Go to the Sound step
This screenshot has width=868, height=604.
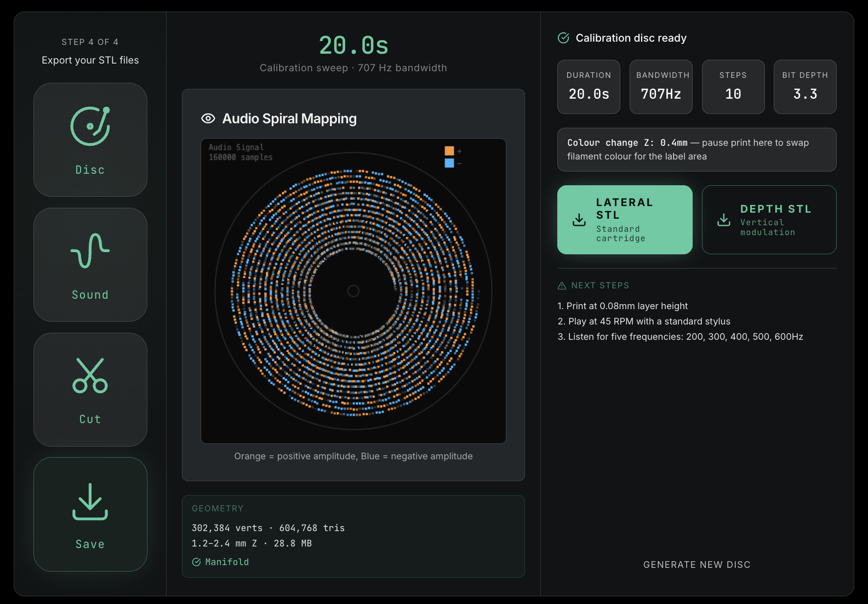[90, 265]
